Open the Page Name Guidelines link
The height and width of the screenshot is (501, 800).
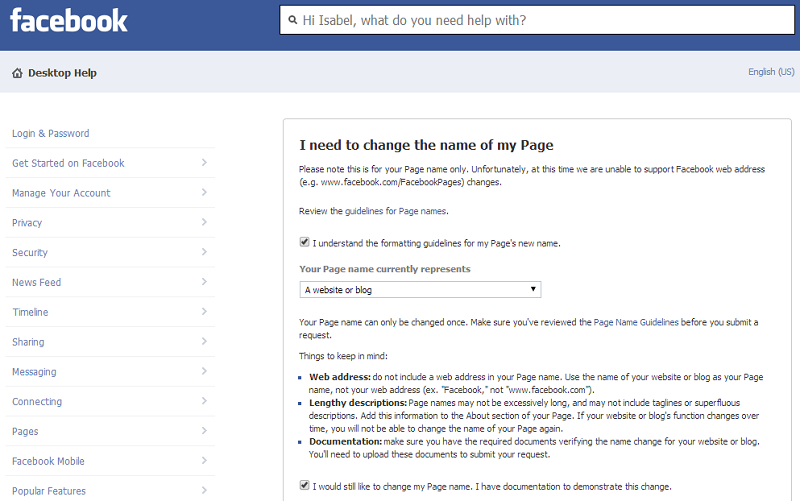(x=636, y=322)
